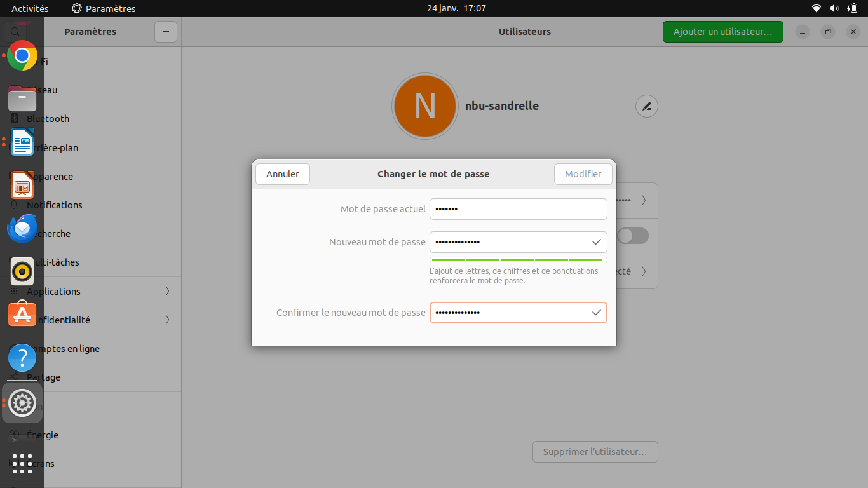The height and width of the screenshot is (488, 868).
Task: Toggle the switch behind the dialog
Action: pos(632,236)
